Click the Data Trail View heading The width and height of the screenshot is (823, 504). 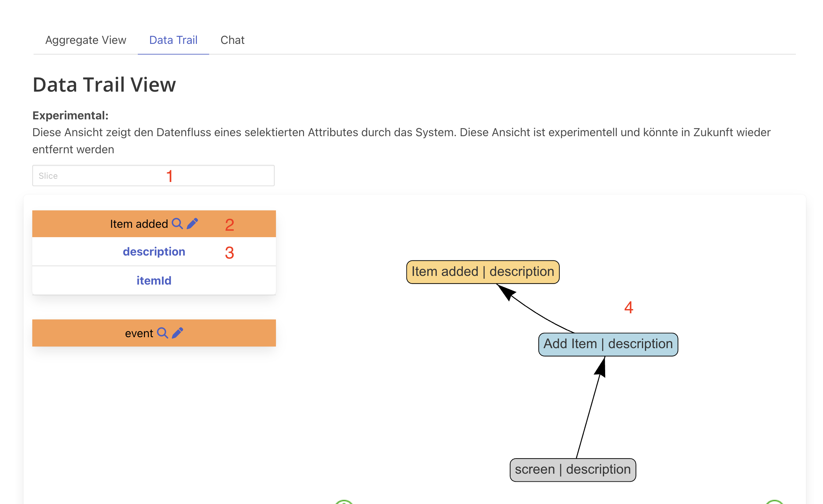[104, 85]
